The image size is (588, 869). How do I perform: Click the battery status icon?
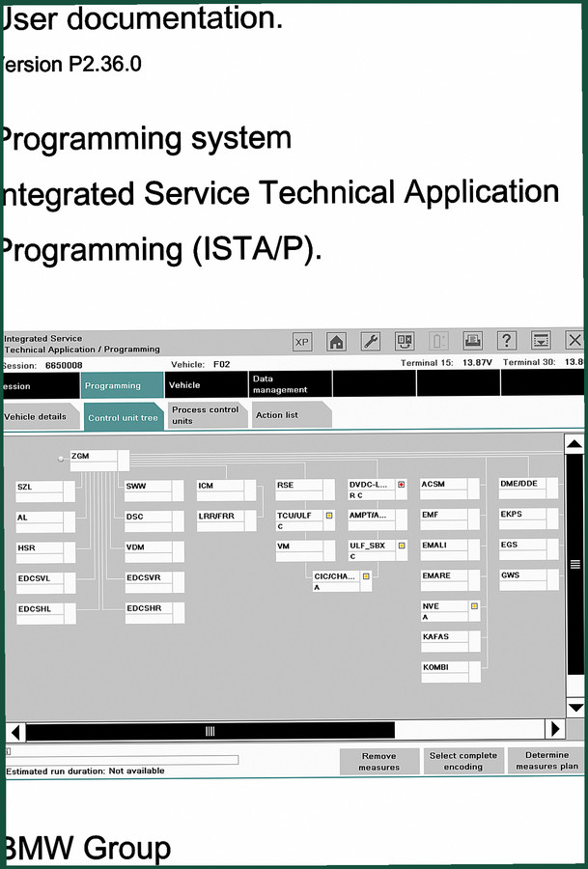click(438, 341)
